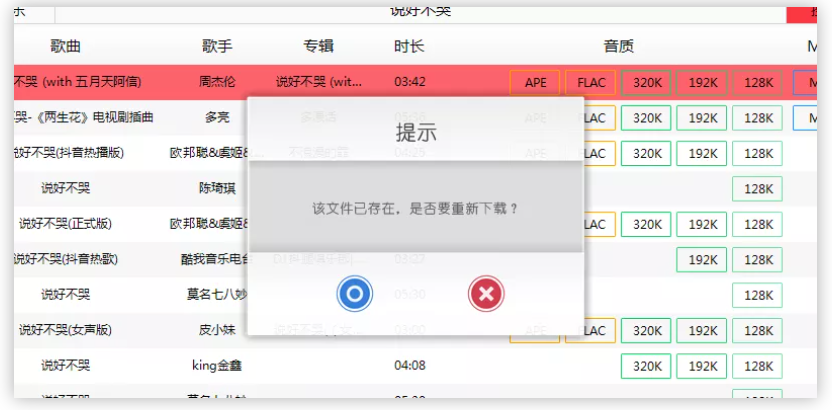The image size is (832, 410).
Task: Download 128K for 莫名七八妙 song
Action: pos(757,295)
